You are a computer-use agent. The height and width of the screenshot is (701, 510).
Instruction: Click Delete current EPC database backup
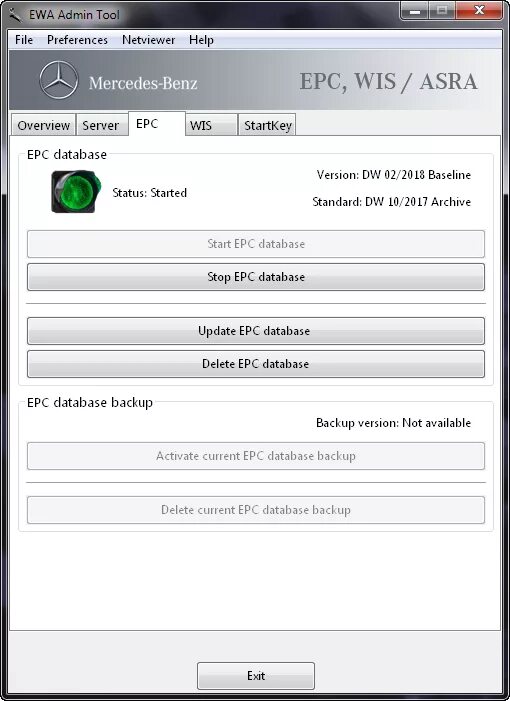pyautogui.click(x=256, y=510)
